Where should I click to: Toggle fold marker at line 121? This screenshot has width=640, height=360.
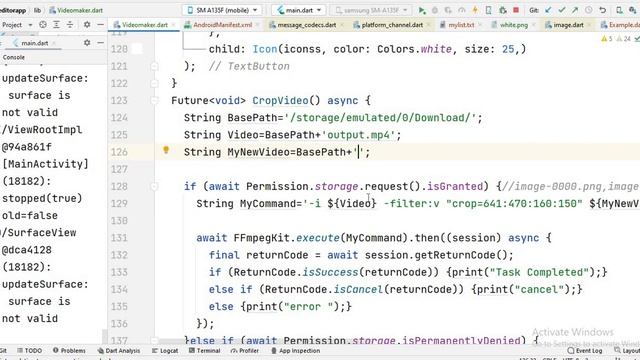[x=154, y=66]
